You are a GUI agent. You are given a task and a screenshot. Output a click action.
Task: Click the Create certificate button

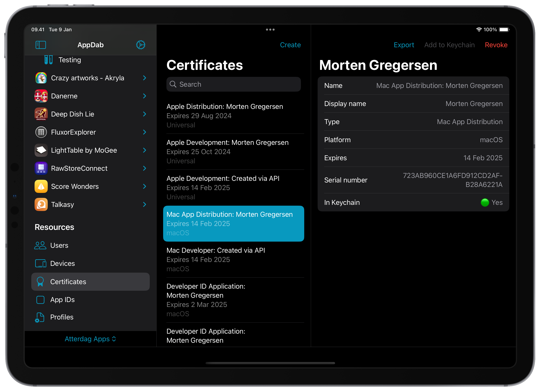click(290, 45)
